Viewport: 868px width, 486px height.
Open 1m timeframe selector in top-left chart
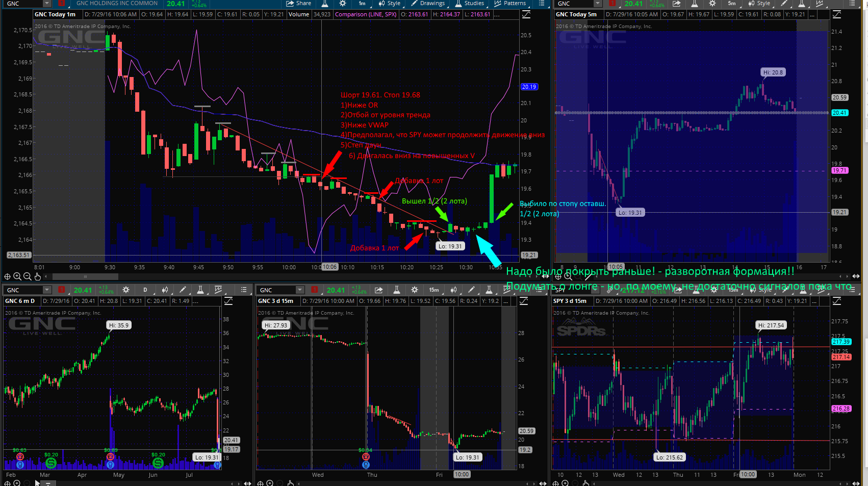362,3
